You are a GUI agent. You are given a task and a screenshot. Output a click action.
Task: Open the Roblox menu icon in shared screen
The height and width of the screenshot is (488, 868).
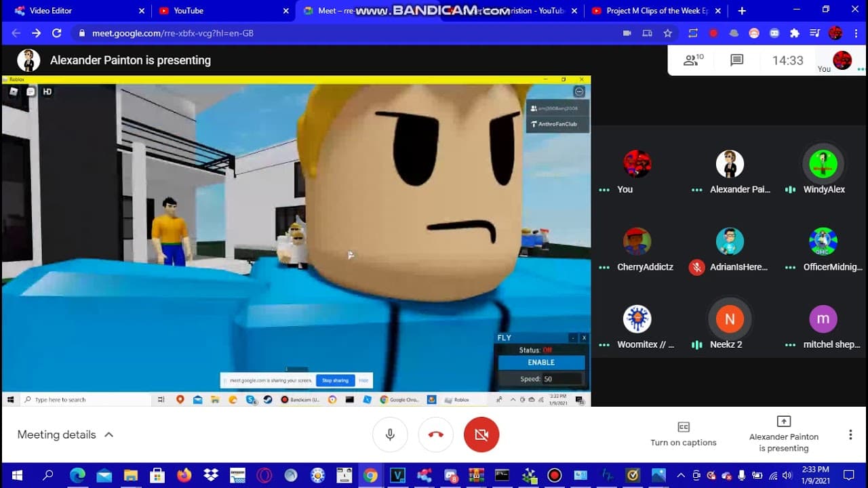tap(14, 91)
